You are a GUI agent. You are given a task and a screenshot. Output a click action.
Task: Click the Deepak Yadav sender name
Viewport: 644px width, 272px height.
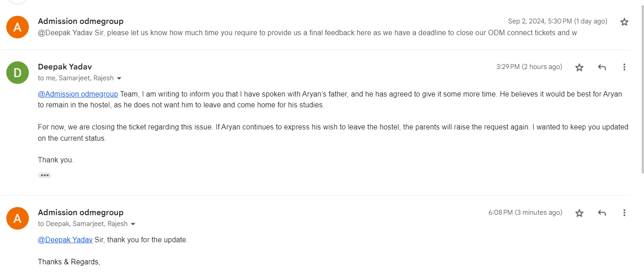tap(65, 67)
